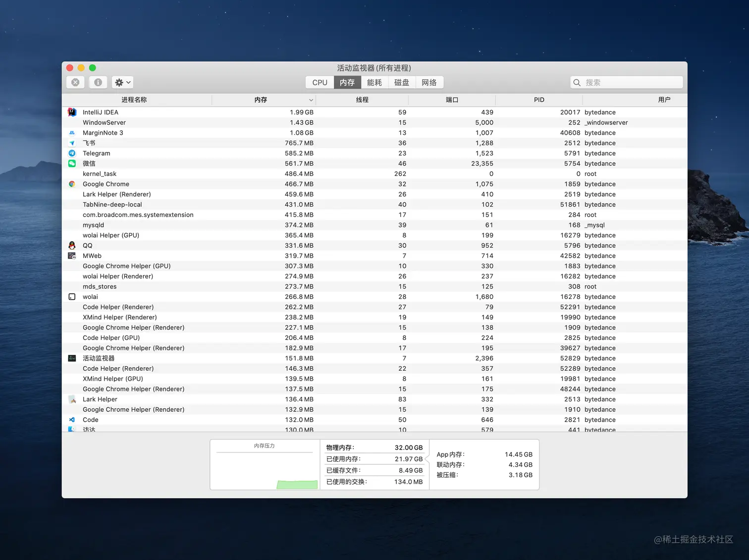Click the 被压缩 3.18 GB entry

point(484,475)
